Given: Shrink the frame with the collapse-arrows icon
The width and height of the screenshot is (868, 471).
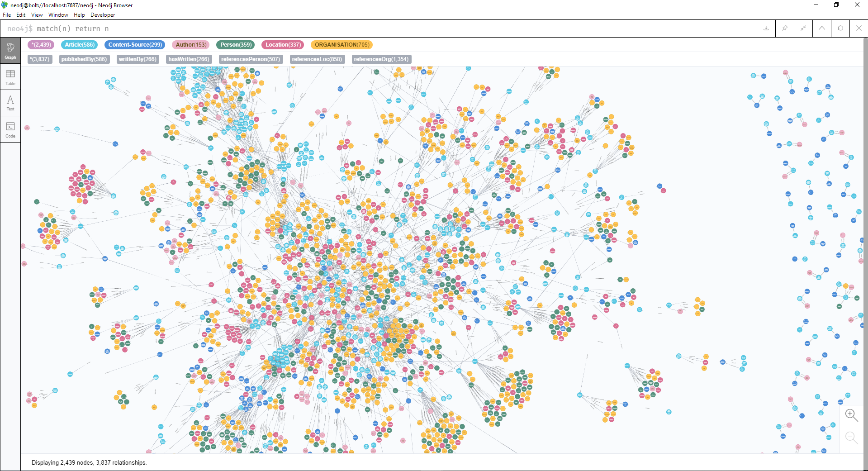Looking at the screenshot, I should point(803,28).
